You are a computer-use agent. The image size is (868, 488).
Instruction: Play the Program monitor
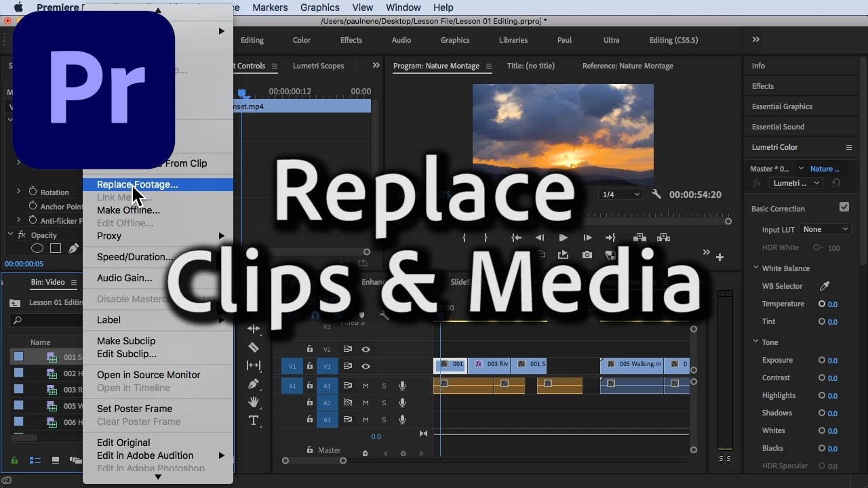point(563,237)
